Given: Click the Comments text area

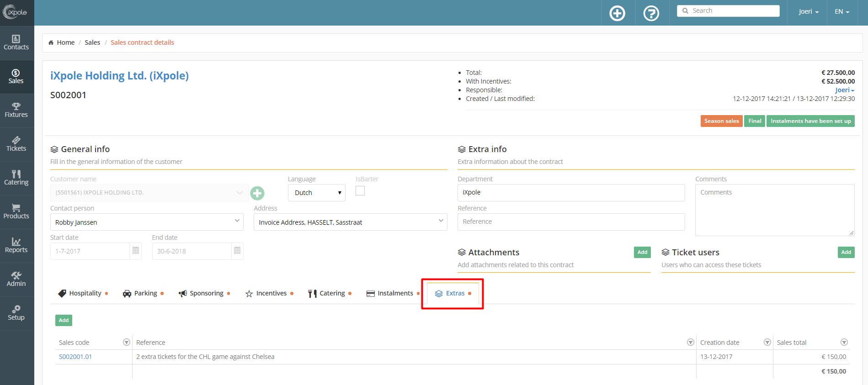Looking at the screenshot, I should (775, 210).
